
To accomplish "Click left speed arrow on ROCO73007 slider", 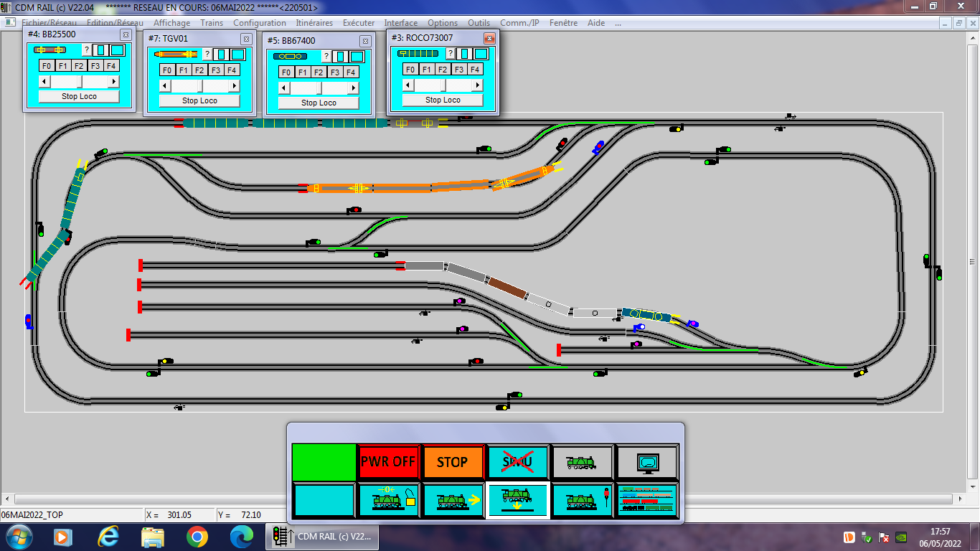I will click(408, 85).
